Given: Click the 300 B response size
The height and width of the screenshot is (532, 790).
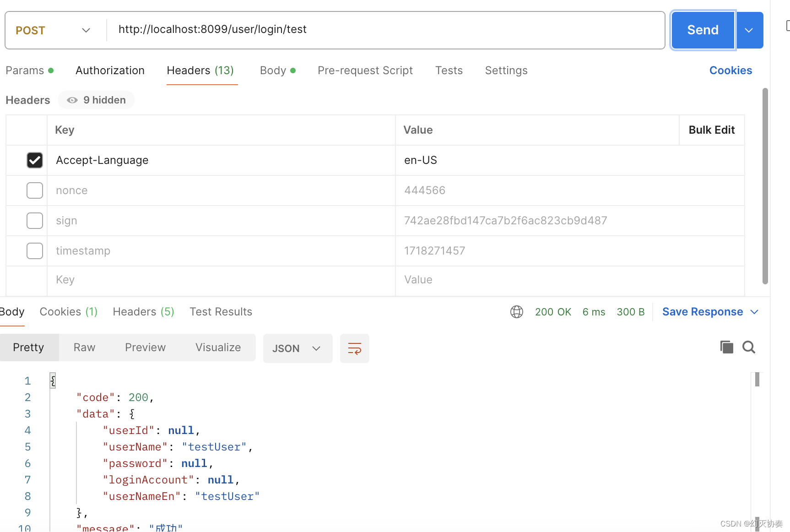Looking at the screenshot, I should tap(630, 312).
